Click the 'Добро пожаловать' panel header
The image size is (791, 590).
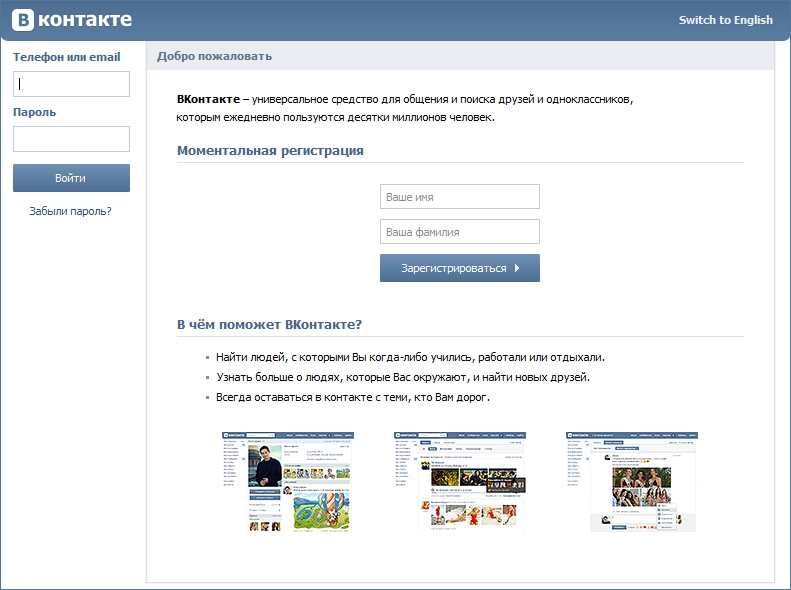[214, 56]
